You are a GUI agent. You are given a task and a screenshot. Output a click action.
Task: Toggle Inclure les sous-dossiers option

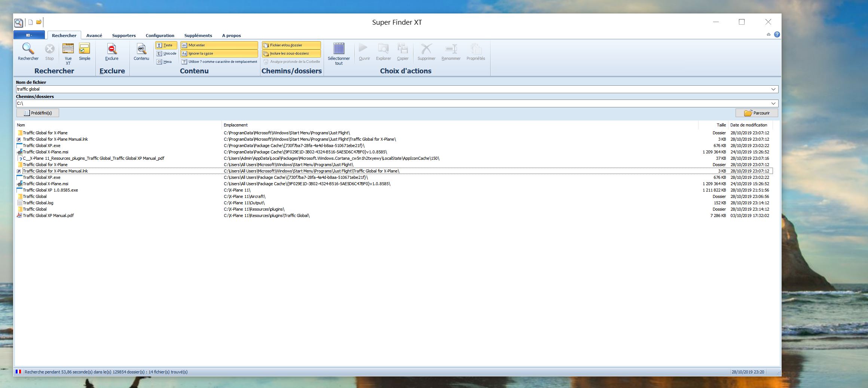(291, 54)
